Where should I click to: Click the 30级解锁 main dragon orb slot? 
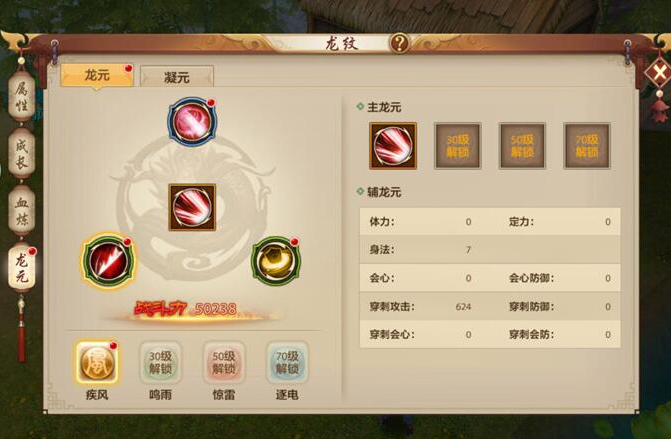457,146
